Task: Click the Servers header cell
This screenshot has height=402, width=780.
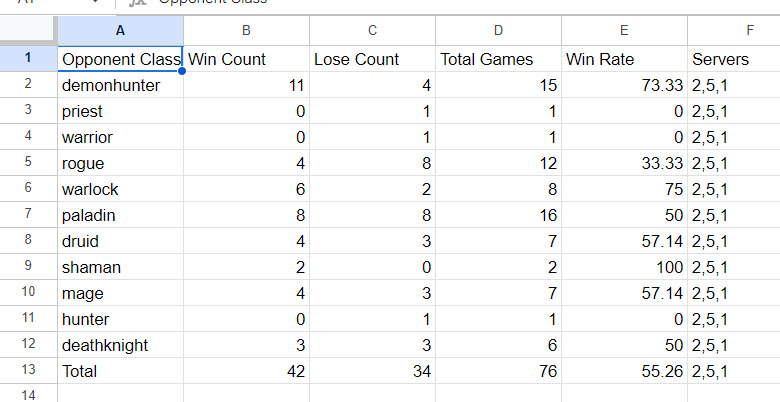Action: tap(734, 59)
